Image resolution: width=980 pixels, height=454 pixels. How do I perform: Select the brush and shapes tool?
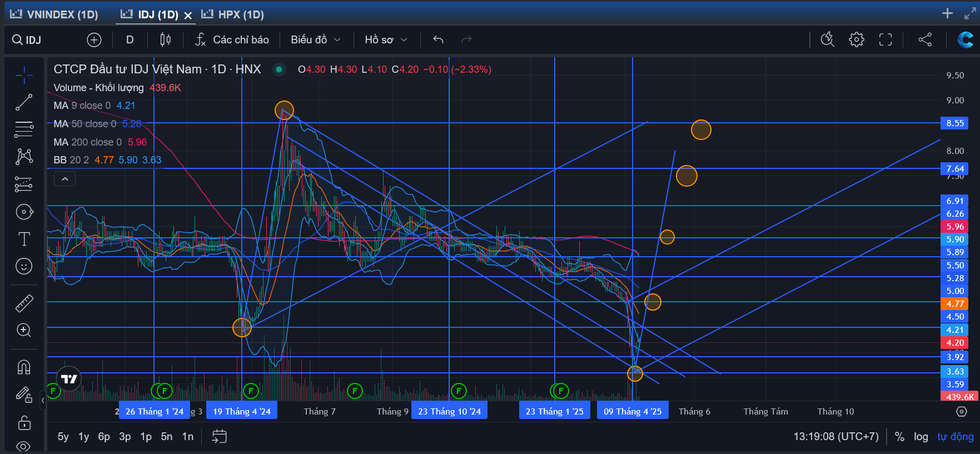click(24, 212)
